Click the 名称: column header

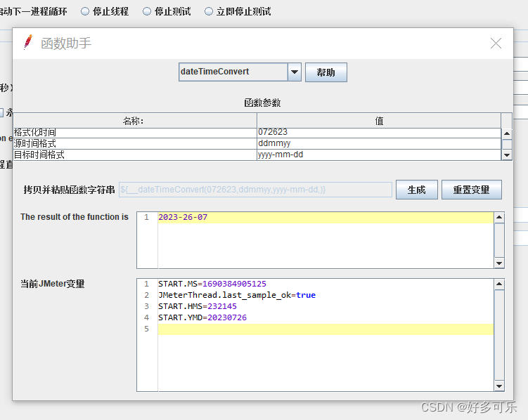pyautogui.click(x=135, y=121)
